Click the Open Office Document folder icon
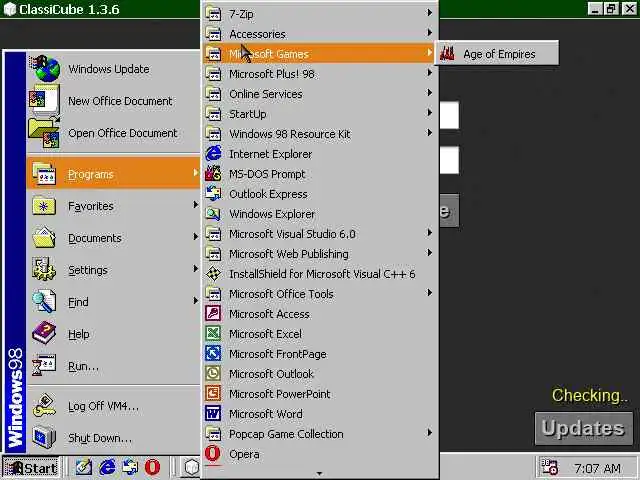Screen dimensions: 640x480 point(44,133)
